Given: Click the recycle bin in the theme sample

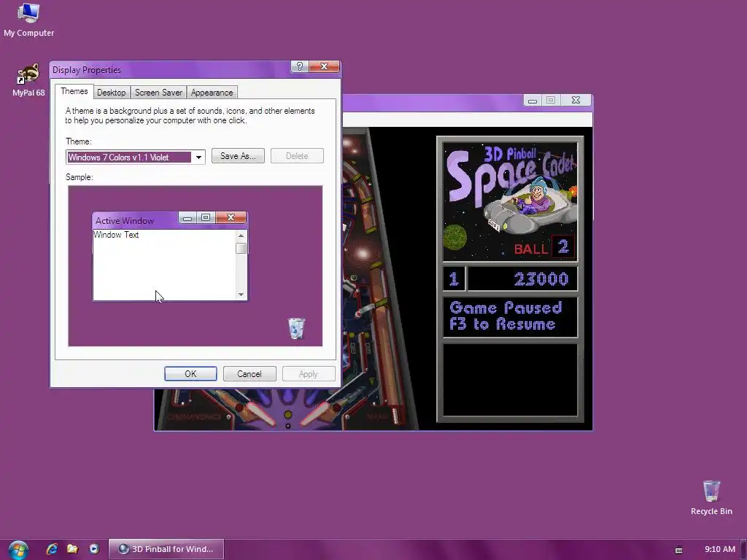Looking at the screenshot, I should point(296,329).
